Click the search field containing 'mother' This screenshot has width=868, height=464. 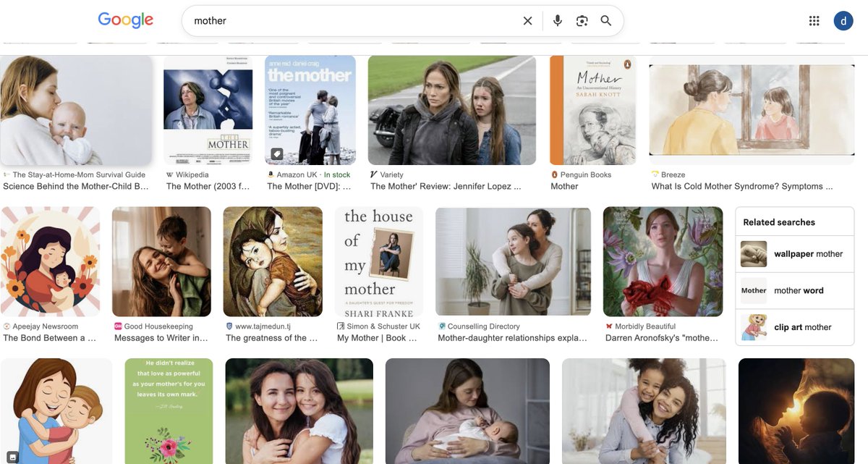[354, 21]
